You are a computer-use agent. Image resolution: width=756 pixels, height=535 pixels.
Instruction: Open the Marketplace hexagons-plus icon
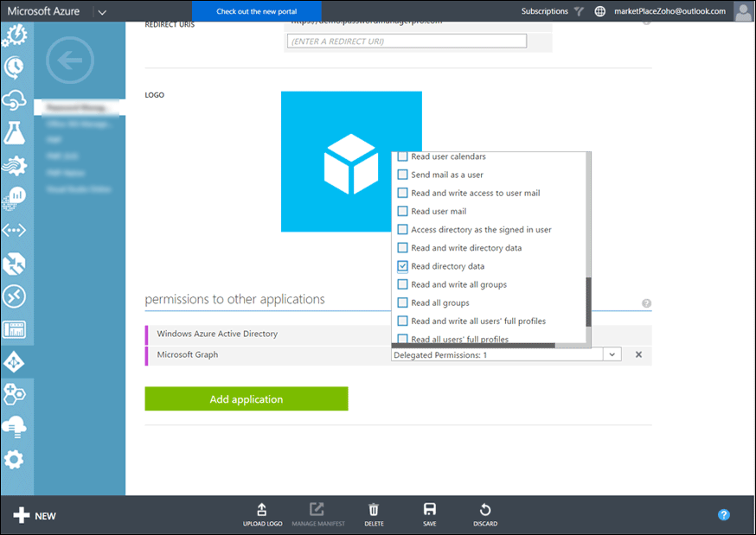click(x=15, y=394)
